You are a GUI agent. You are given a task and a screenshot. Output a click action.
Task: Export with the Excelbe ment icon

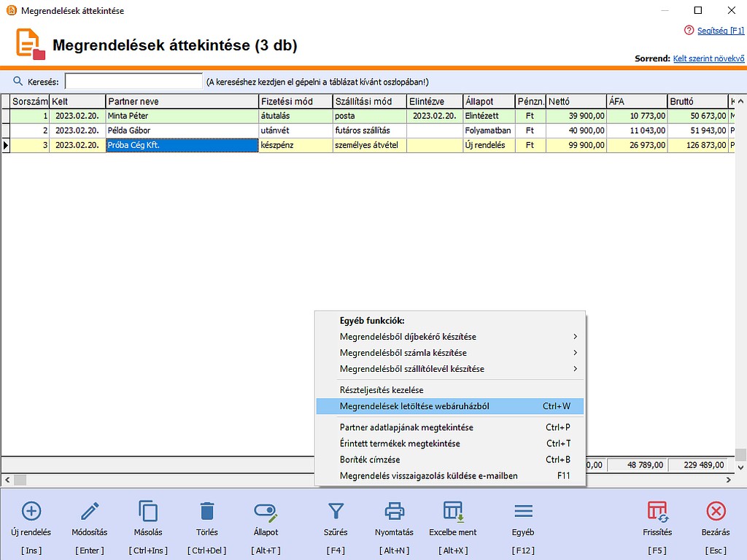pos(453,511)
